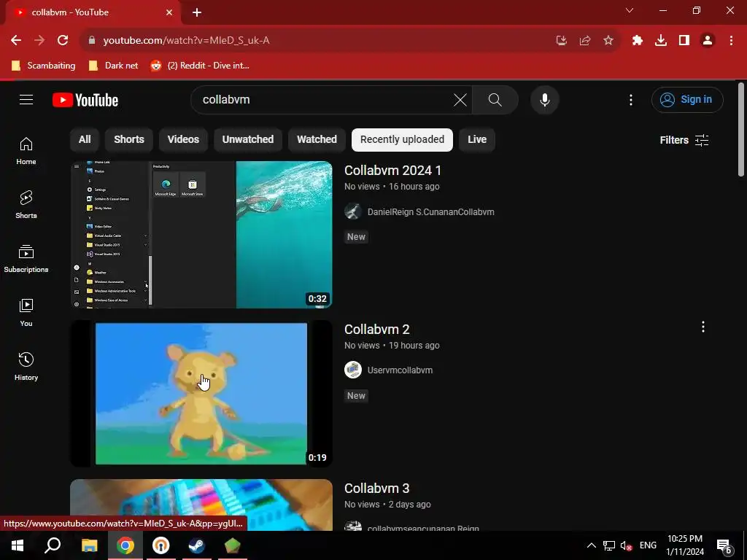The height and width of the screenshot is (560, 747).
Task: Select the Recently uploaded chip
Action: (x=402, y=139)
